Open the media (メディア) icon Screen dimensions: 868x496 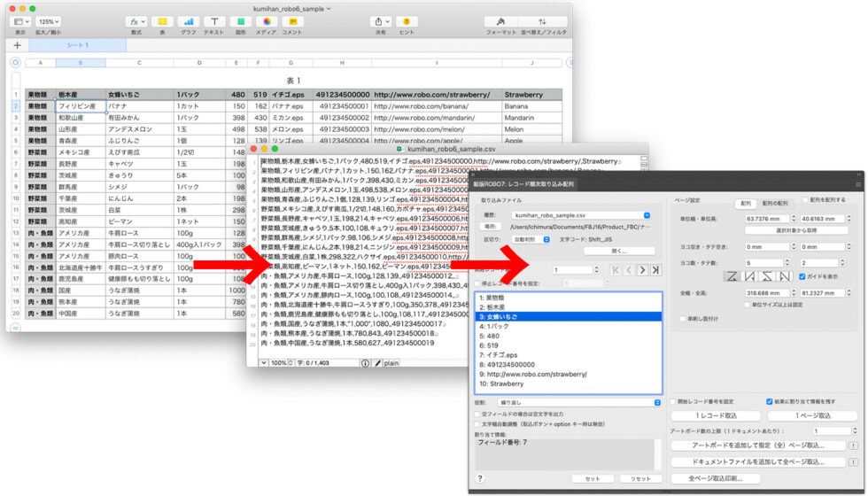coord(266,21)
